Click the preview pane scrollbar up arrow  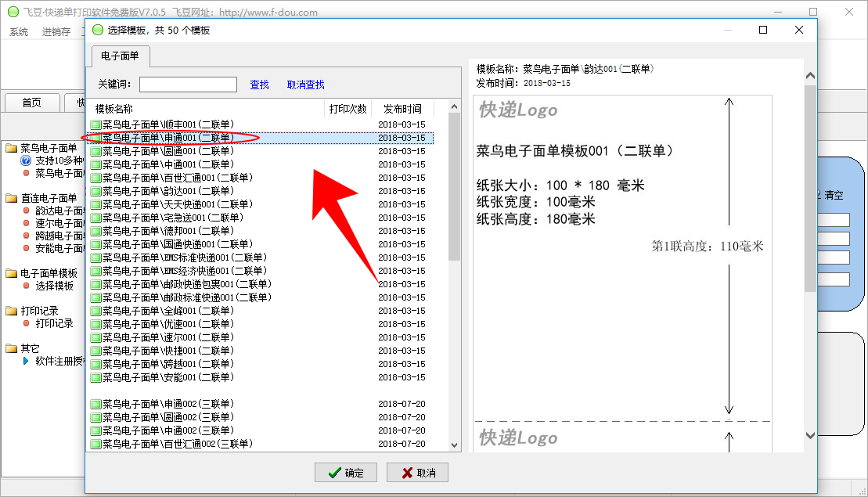click(810, 76)
